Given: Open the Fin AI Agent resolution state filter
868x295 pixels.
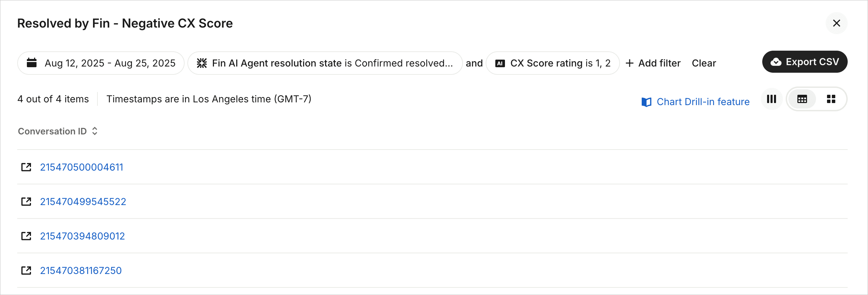Looking at the screenshot, I should [325, 63].
